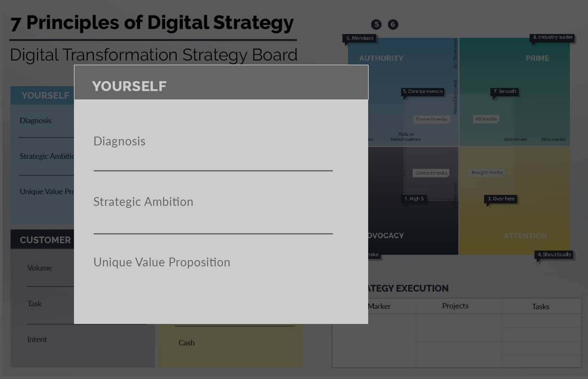
Task: Click the Projects column header
Action: [455, 306]
